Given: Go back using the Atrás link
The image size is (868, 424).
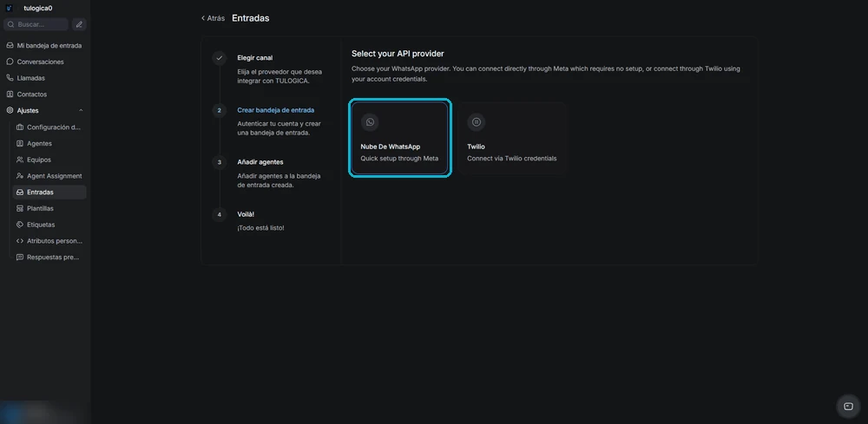Looking at the screenshot, I should pyautogui.click(x=214, y=18).
